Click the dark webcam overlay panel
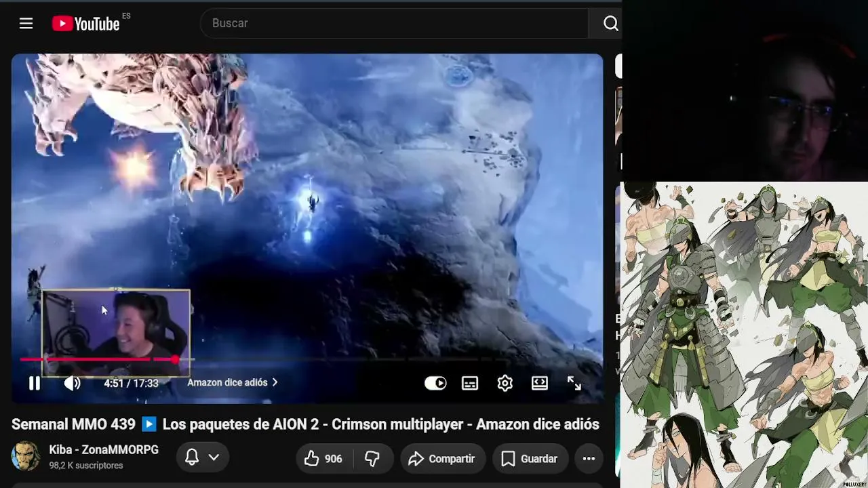 745,91
